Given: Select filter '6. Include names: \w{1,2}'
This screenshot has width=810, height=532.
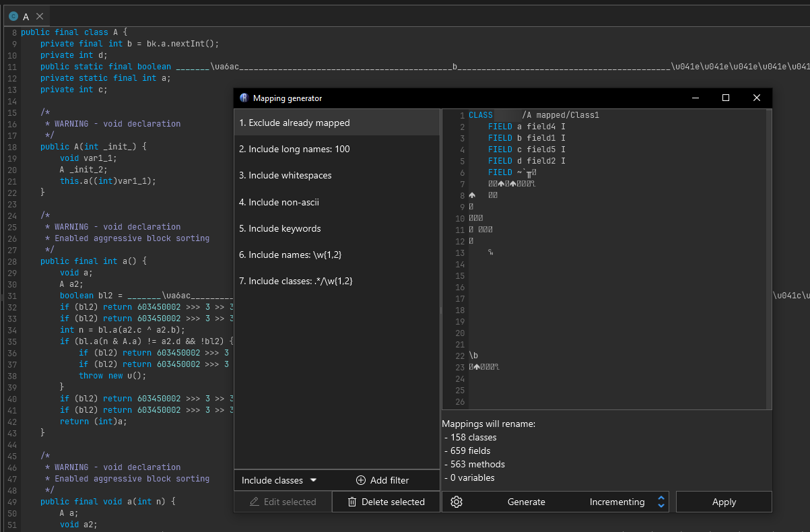Looking at the screenshot, I should 337,255.
